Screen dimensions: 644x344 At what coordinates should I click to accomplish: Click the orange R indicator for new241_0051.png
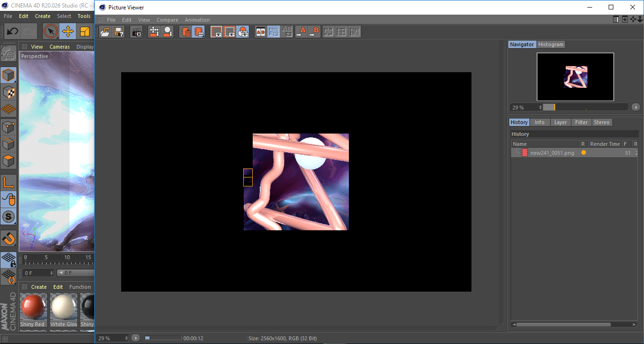point(584,152)
